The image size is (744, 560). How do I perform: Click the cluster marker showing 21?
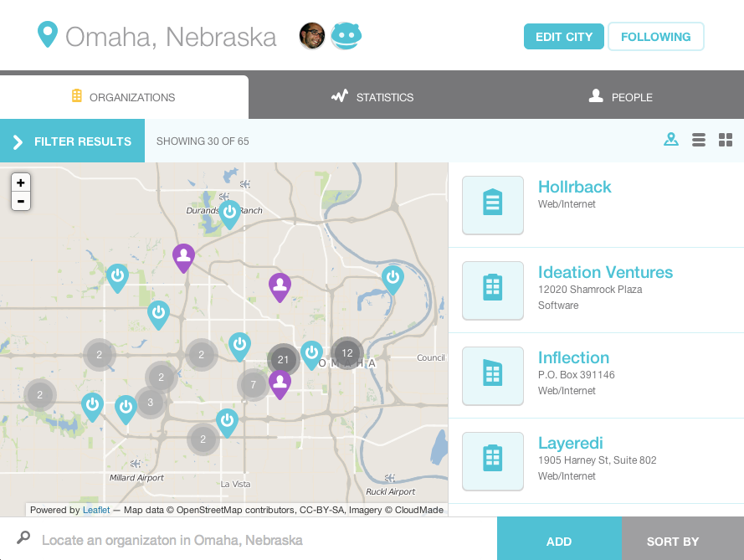pyautogui.click(x=283, y=360)
